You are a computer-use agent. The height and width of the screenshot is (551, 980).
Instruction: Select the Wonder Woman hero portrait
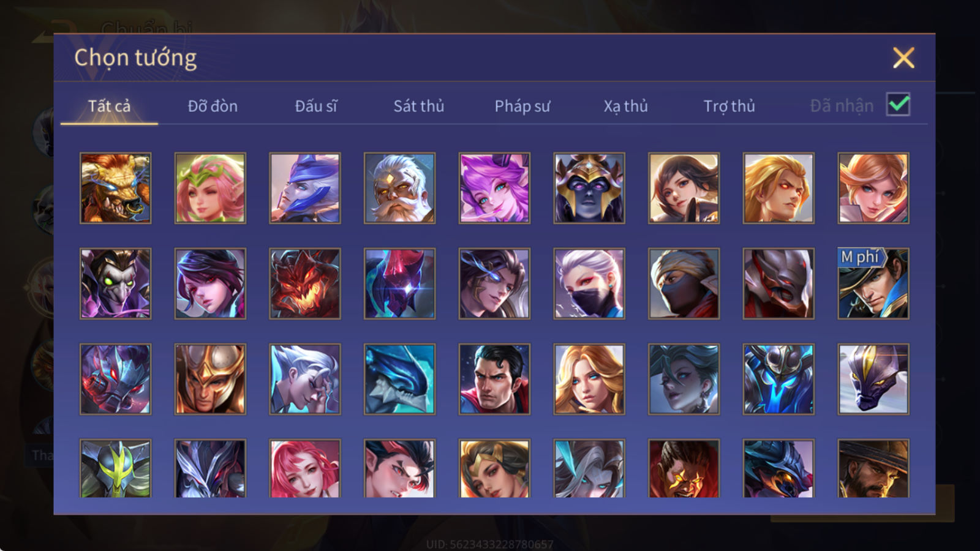pyautogui.click(x=494, y=468)
